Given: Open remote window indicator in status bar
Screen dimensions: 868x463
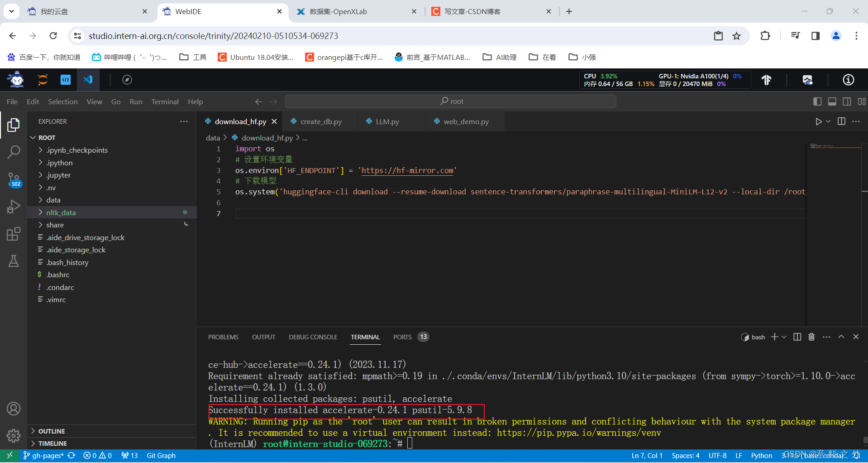Looking at the screenshot, I should (x=10, y=455).
